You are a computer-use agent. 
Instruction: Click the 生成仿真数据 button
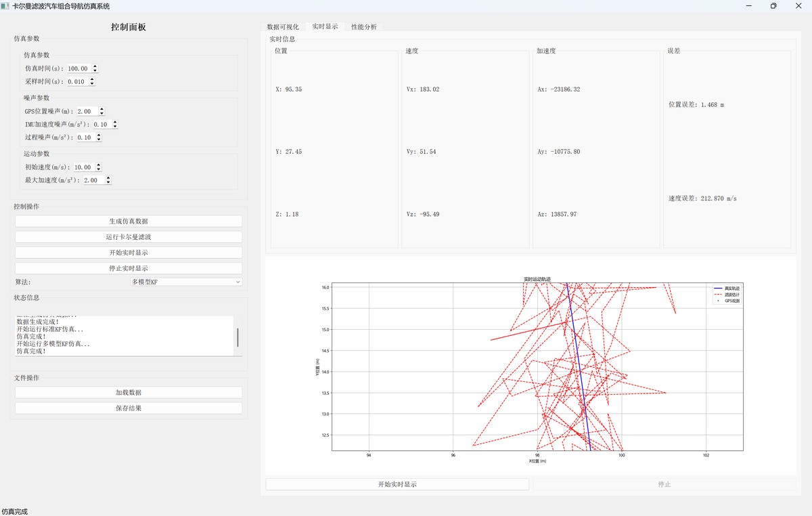(129, 221)
